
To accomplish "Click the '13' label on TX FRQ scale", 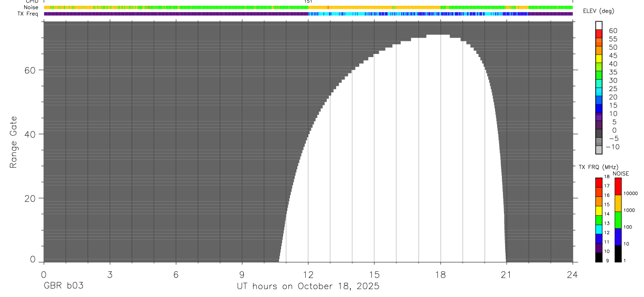I will click(606, 224).
